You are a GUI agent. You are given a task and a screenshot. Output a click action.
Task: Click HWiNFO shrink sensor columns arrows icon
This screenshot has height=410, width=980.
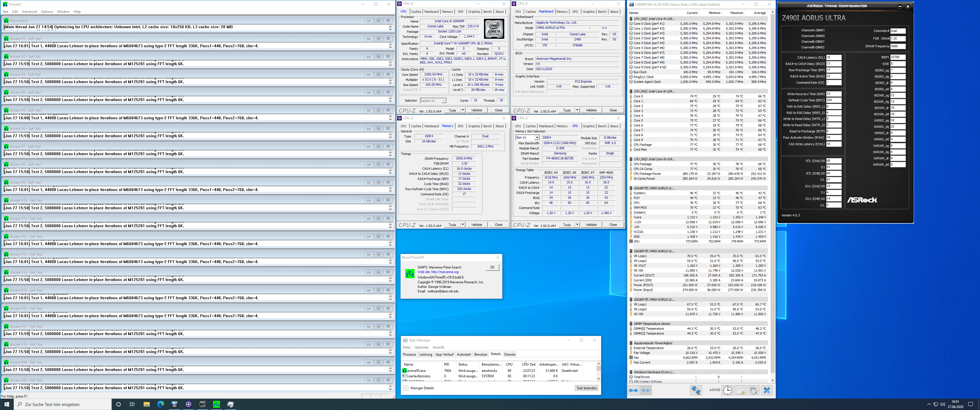pos(646,390)
